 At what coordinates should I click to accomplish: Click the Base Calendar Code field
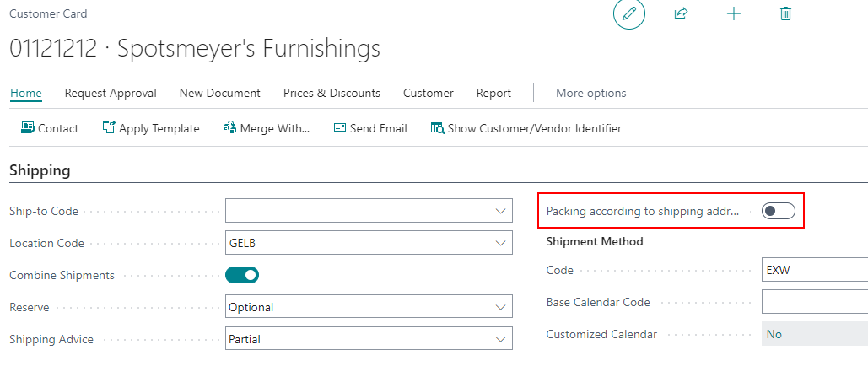814,302
